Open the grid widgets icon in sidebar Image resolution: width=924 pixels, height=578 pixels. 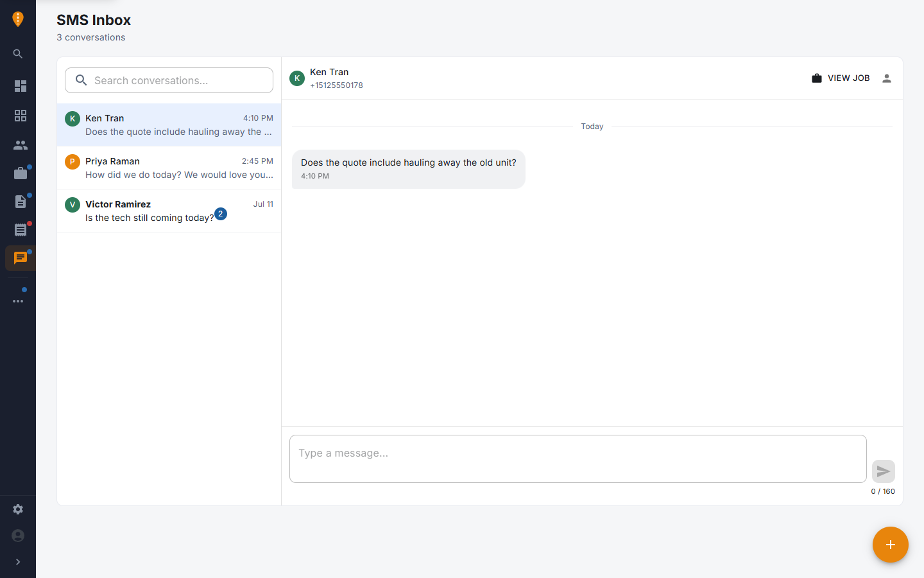pyautogui.click(x=21, y=116)
